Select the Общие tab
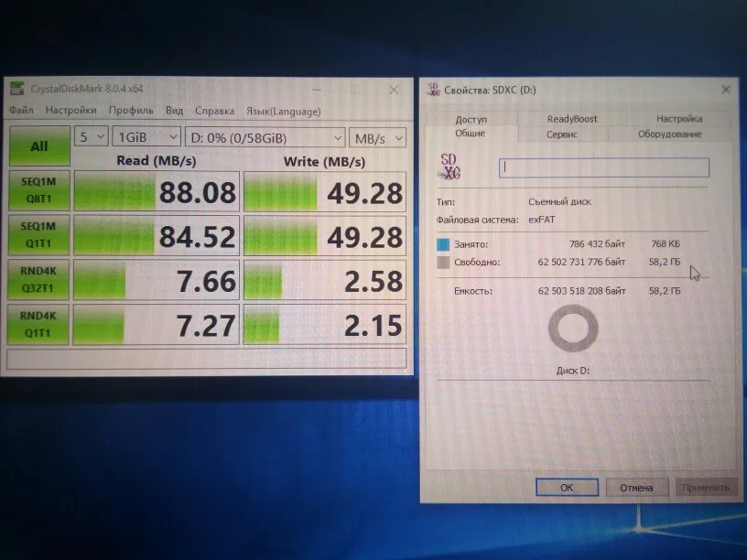This screenshot has height=560, width=747. pos(470,134)
